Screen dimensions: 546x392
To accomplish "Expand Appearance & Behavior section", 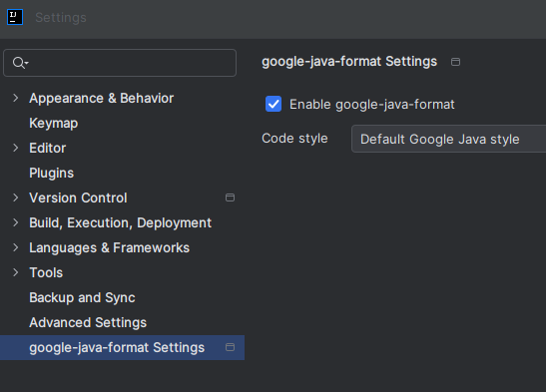I will [x=16, y=98].
